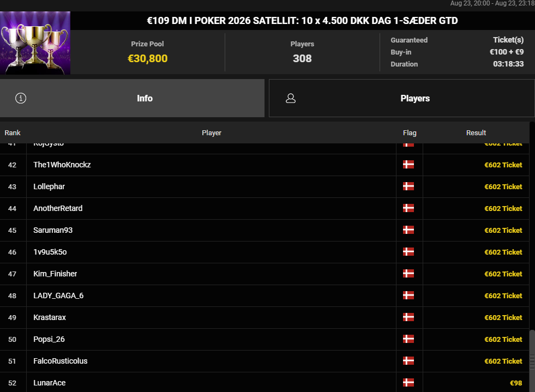535x392 pixels.
Task: Click the Denmark flag in LADY_GAGA_6 row
Action: 408,295
